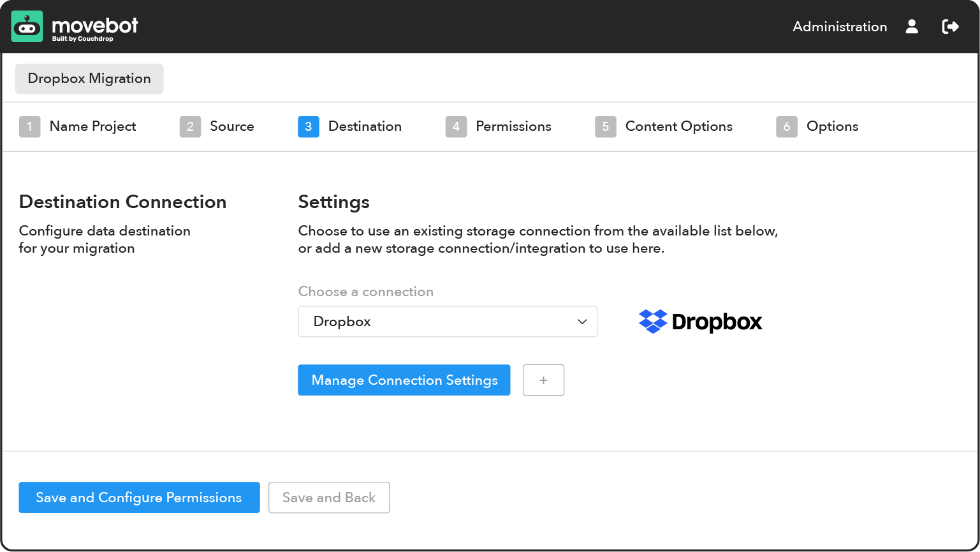The width and height of the screenshot is (980, 552).
Task: Expand the connection list chevron arrow
Action: (581, 322)
